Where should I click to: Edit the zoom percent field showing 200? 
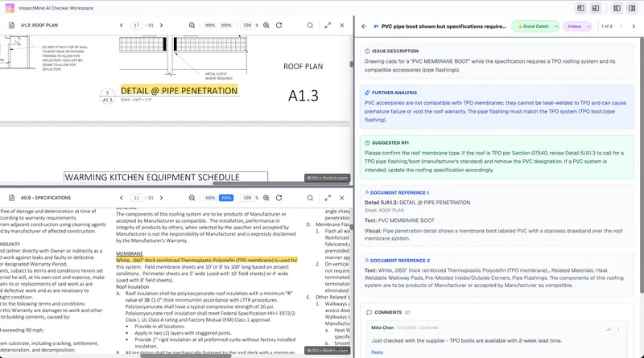click(x=247, y=26)
